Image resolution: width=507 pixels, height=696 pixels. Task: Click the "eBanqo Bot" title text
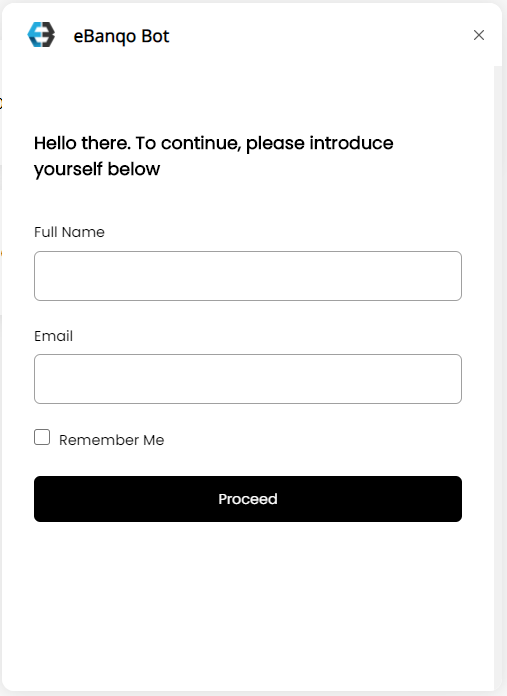(121, 36)
